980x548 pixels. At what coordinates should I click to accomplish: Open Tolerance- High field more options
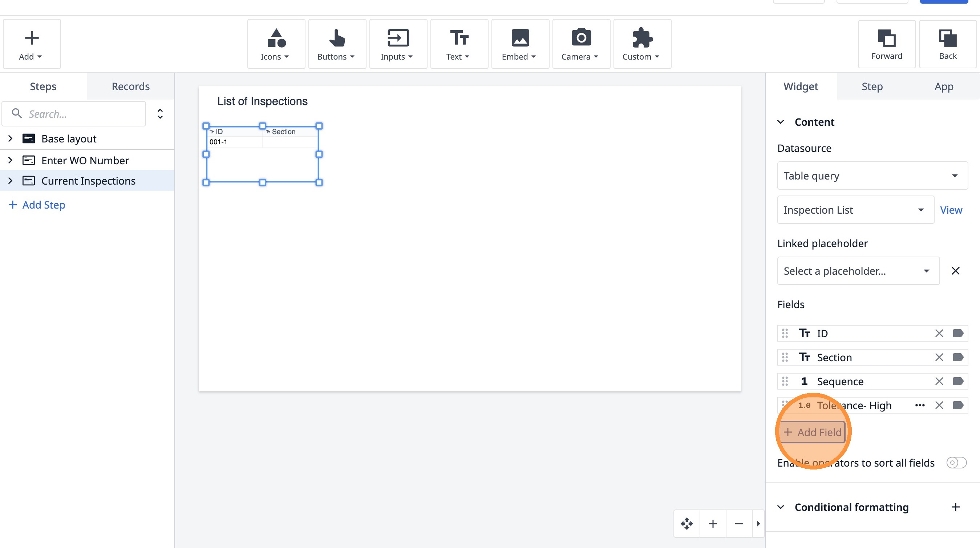919,405
